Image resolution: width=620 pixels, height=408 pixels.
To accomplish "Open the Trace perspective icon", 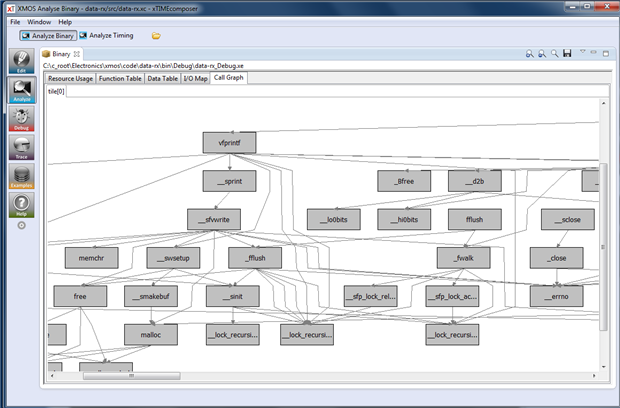I will pyautogui.click(x=21, y=148).
